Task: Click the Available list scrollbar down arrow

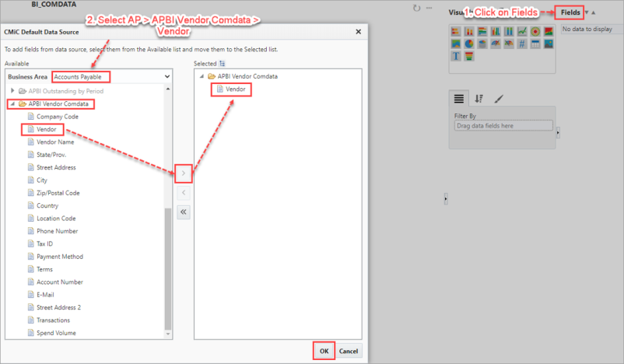Action: click(168, 334)
